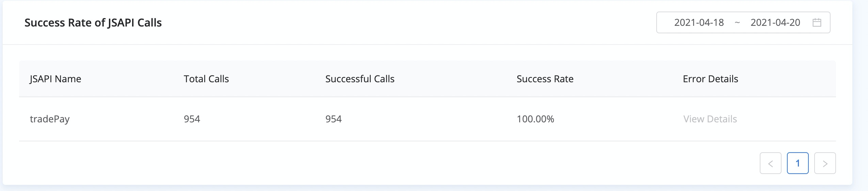This screenshot has width=868, height=191.
Task: Select the tradePay name cell
Action: (50, 119)
